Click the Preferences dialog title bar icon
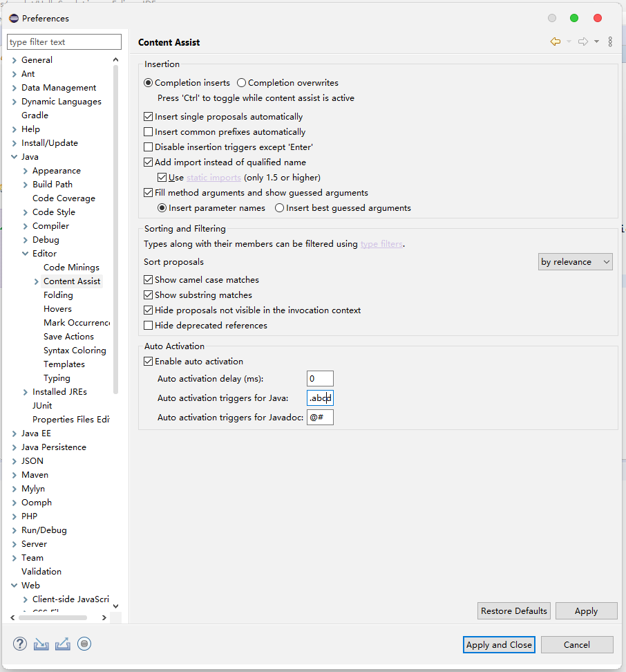 coord(13,18)
